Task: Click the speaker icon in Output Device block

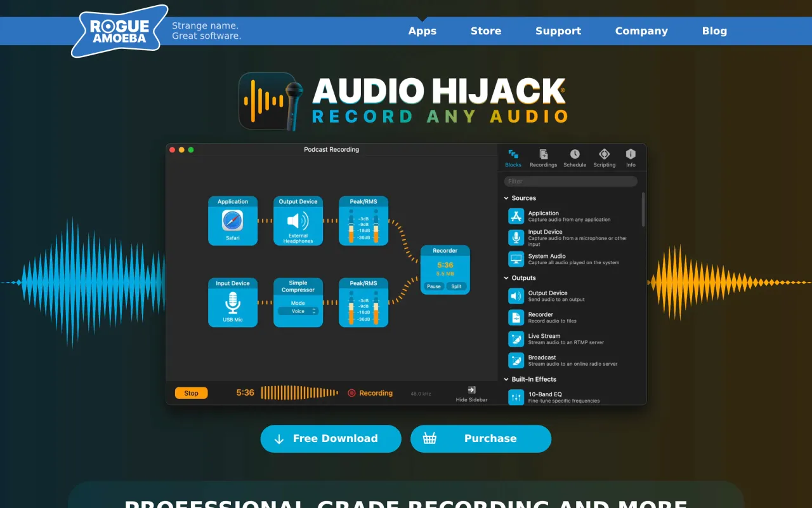Action: pyautogui.click(x=298, y=220)
